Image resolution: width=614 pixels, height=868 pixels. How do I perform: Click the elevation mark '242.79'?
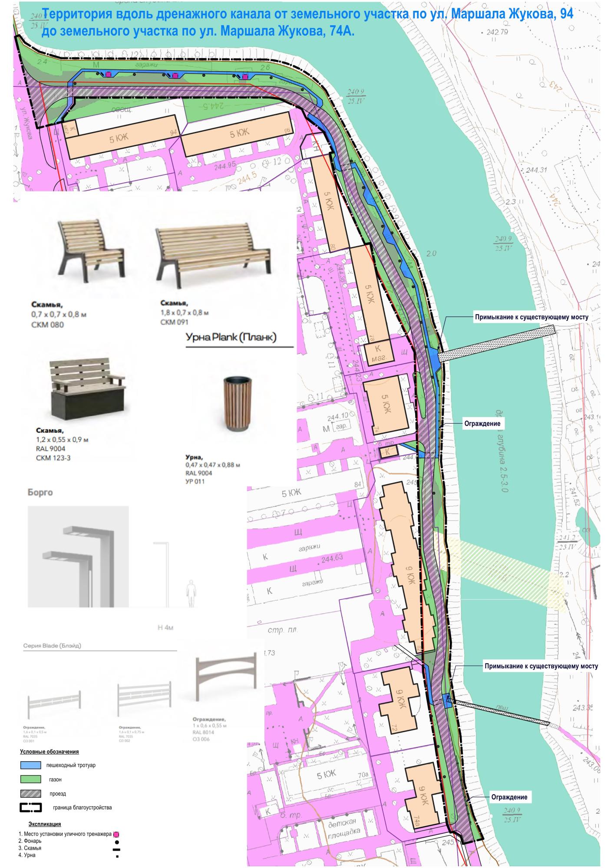pyautogui.click(x=497, y=33)
